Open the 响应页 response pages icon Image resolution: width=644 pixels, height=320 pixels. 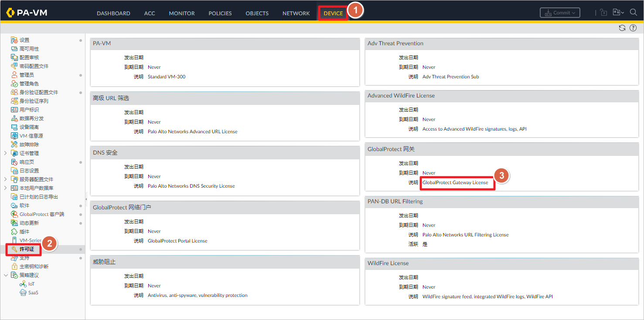[x=14, y=162]
